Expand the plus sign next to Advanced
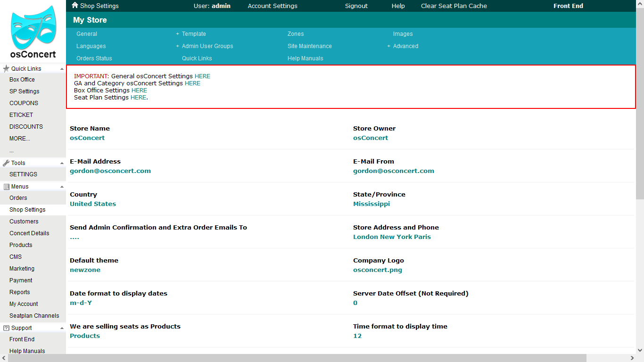 pos(389,46)
